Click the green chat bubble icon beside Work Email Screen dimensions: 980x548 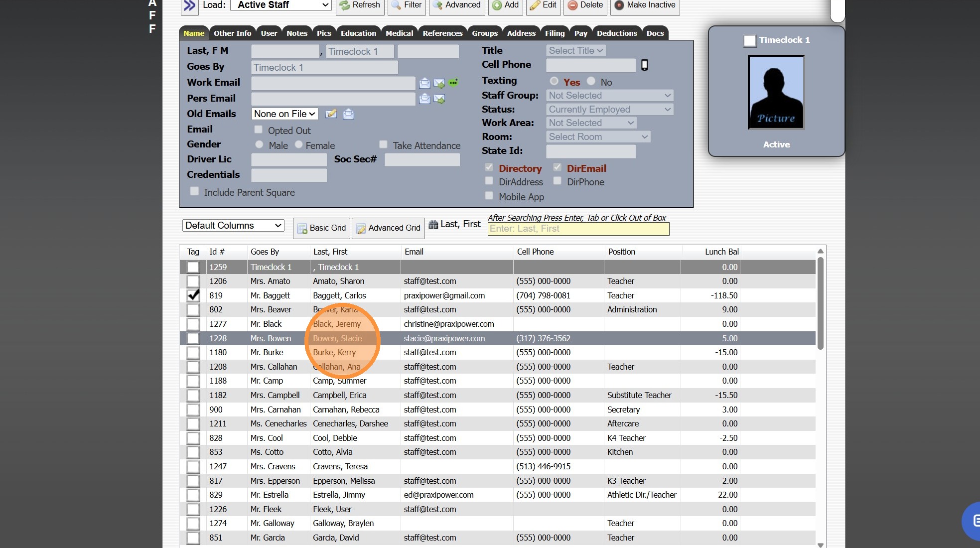tap(453, 83)
